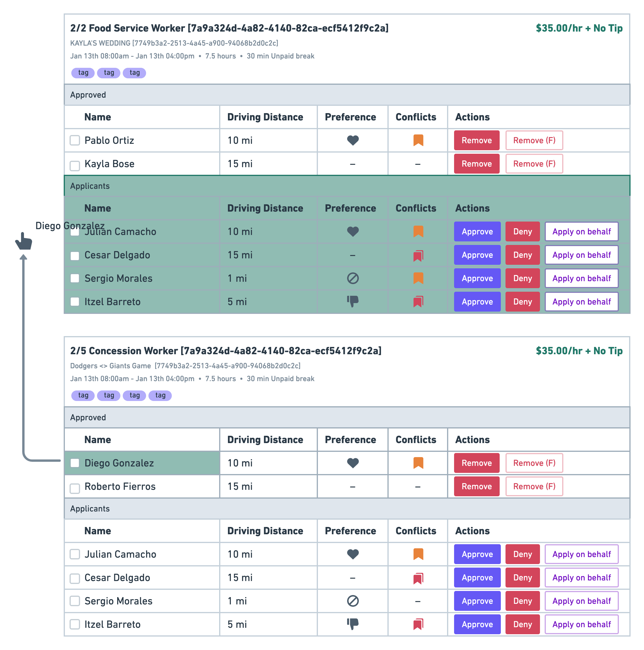Image resolution: width=644 pixels, height=650 pixels.
Task: Click Diego Gonzalez's heart preference icon
Action: 352,463
